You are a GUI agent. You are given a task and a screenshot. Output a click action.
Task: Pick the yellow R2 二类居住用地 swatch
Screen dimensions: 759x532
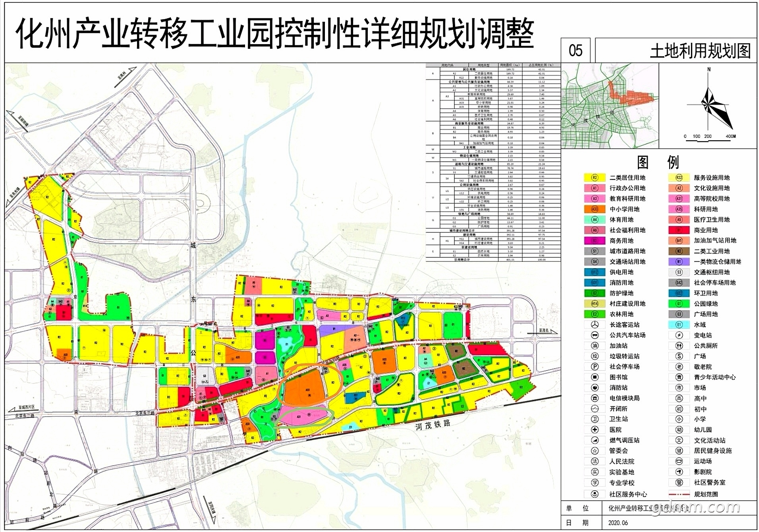coord(595,178)
